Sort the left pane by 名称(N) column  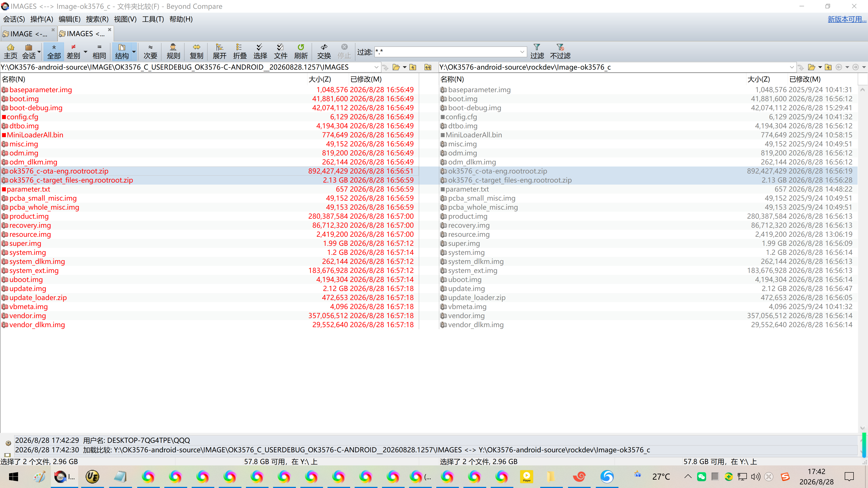[14, 79]
